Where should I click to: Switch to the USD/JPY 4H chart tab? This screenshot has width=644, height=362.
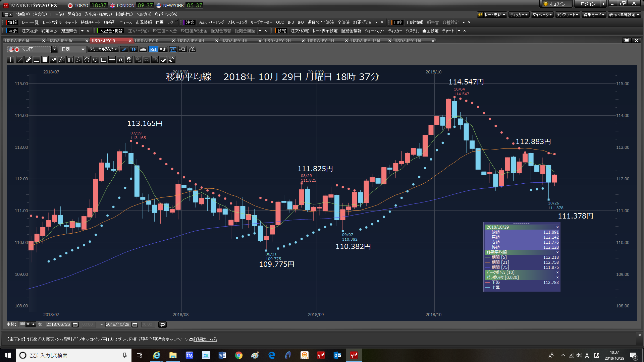[x=234, y=41]
